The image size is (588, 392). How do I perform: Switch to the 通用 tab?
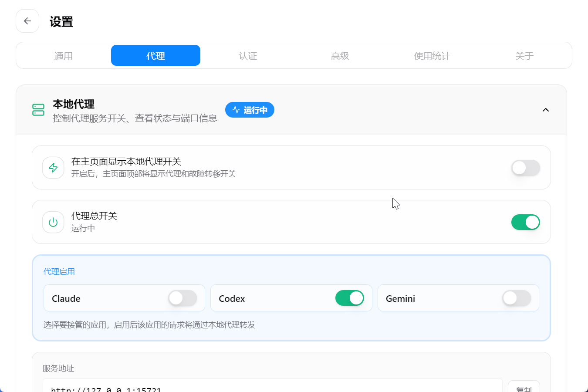coord(63,56)
